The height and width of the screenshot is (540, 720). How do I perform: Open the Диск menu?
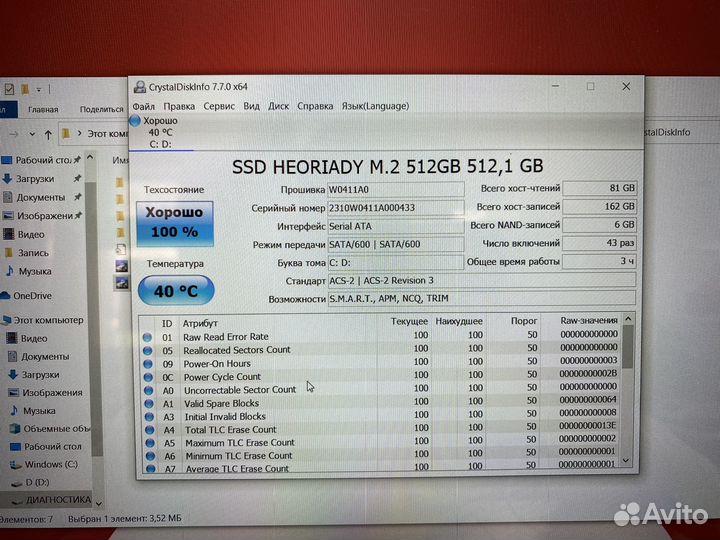click(x=278, y=107)
